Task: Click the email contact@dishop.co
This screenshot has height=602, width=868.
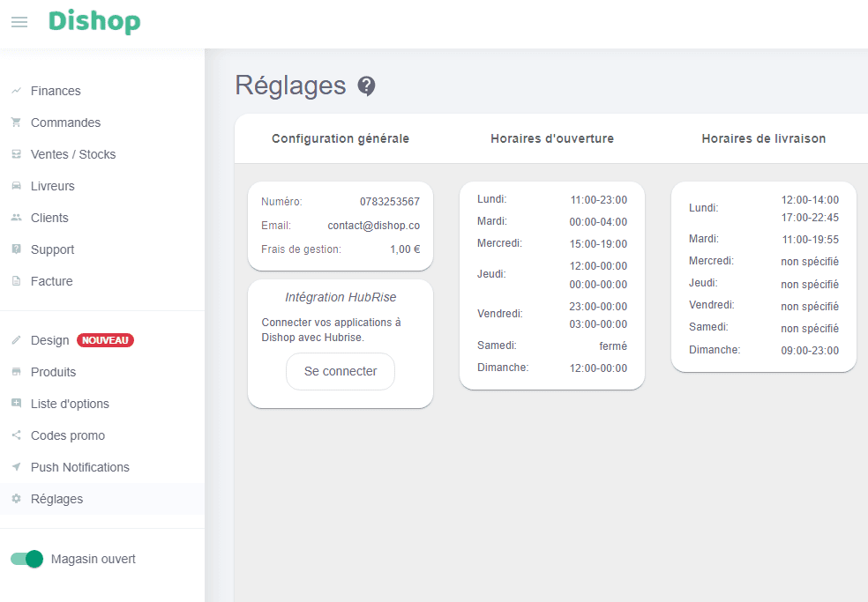Action: [x=374, y=225]
